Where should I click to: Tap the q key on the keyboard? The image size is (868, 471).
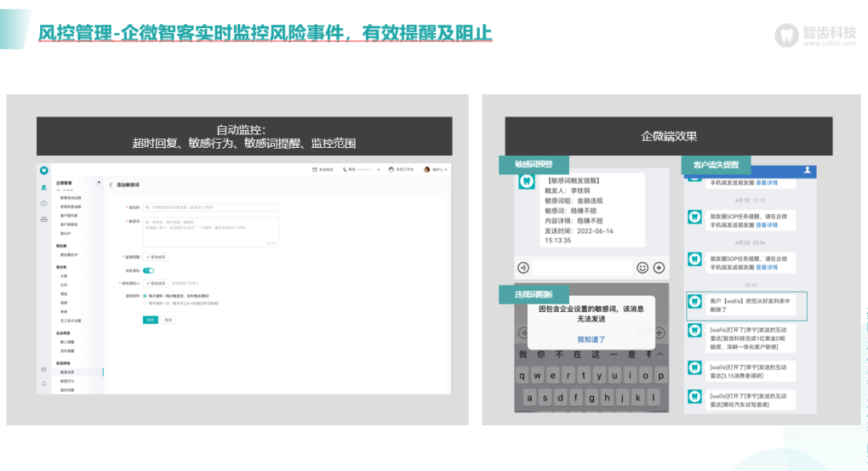pos(522,376)
